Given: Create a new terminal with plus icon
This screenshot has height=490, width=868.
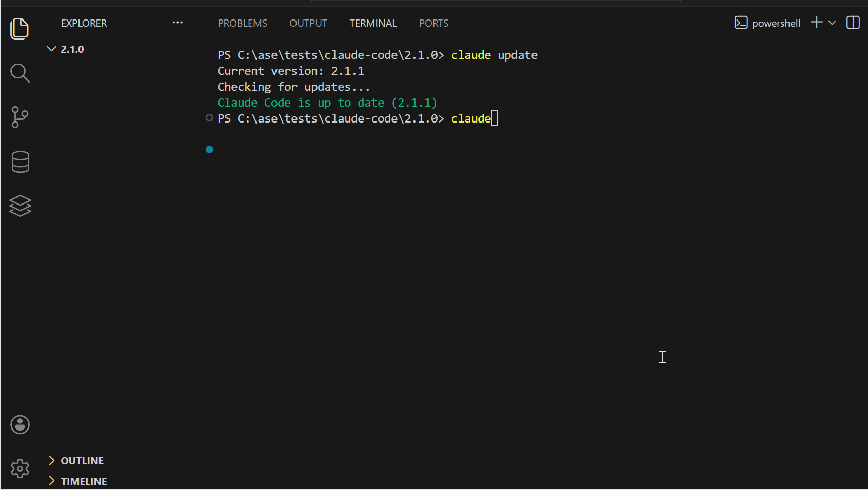Looking at the screenshot, I should pos(816,23).
